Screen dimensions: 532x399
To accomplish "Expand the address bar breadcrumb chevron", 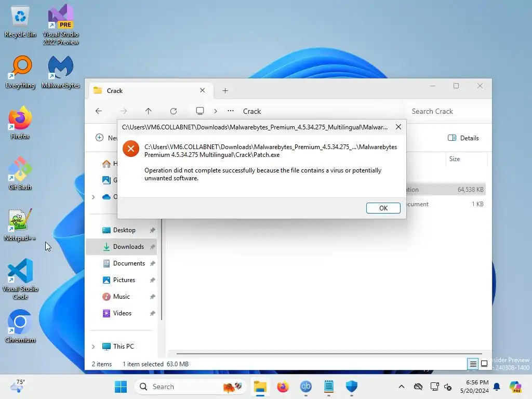I will coord(216,111).
